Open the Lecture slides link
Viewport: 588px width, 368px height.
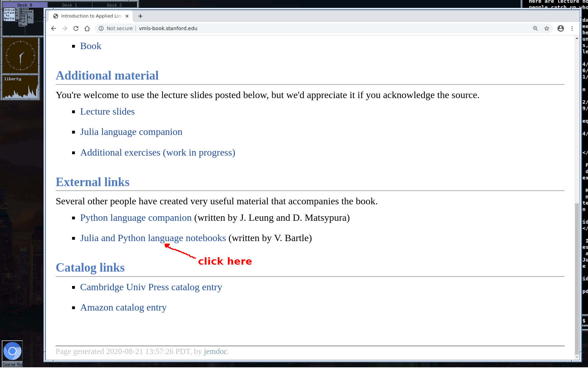coord(107,111)
